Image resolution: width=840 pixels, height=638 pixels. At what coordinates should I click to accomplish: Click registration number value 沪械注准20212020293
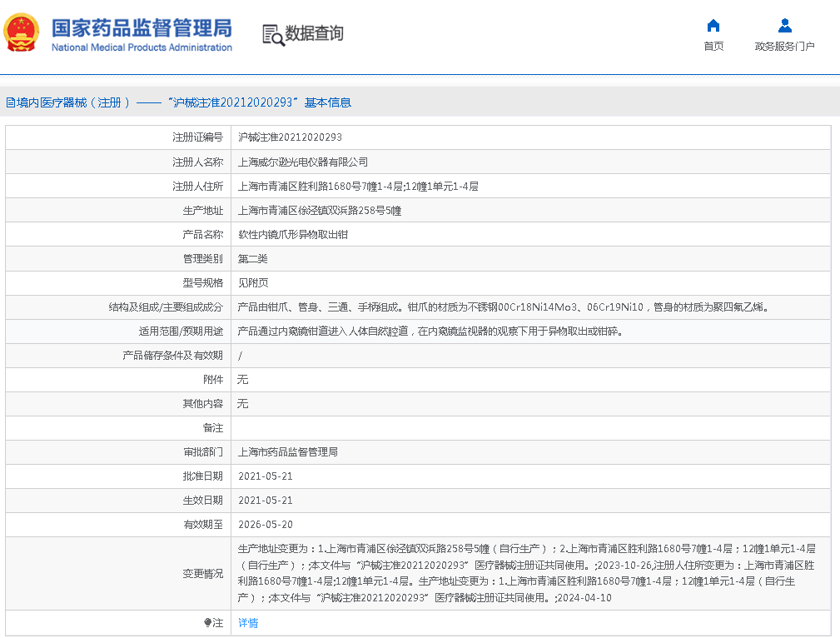click(290, 137)
